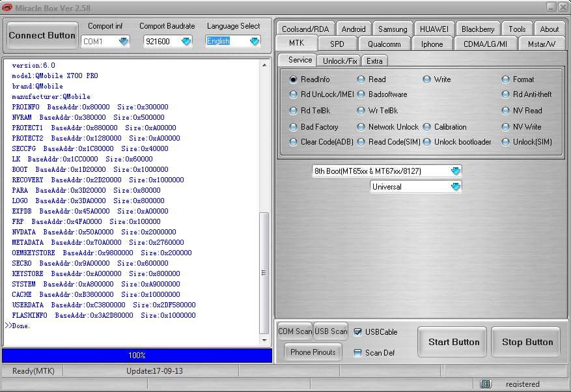Viewport: 571px width, 392px height.
Task: Click the >>Done. log line
Action: pos(18,326)
